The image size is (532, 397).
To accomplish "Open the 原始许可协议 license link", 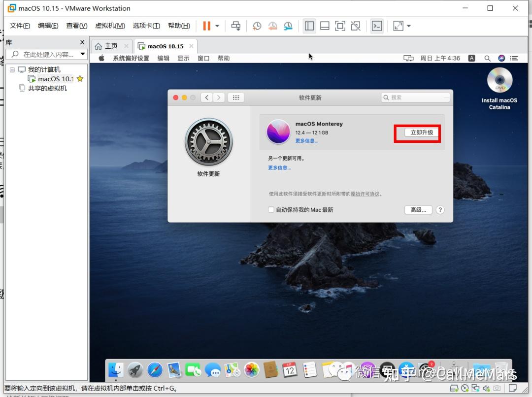I will (365, 194).
